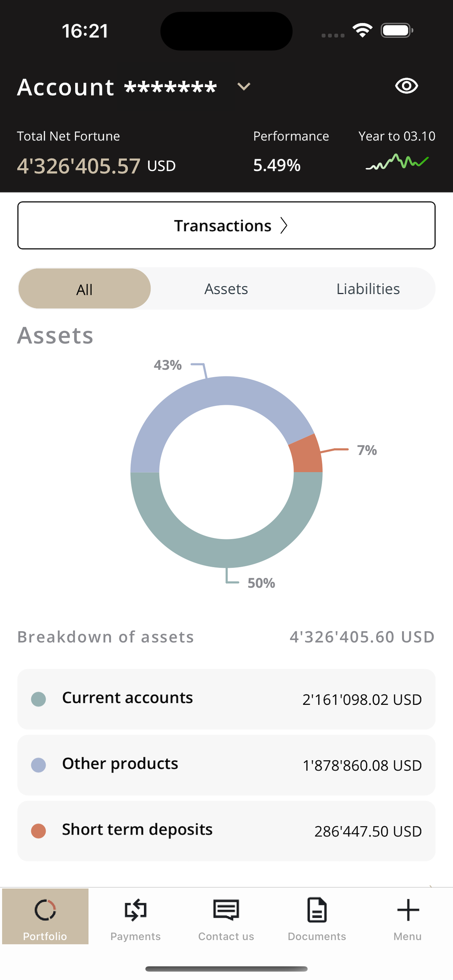Screen dimensions: 453x980
Task: Open the Current accounts breakdown row
Action: (226, 699)
